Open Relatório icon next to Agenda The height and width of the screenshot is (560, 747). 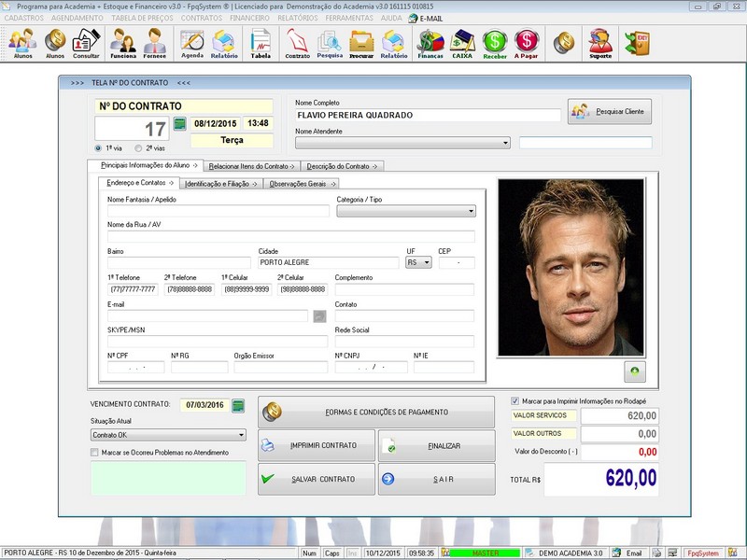(224, 43)
